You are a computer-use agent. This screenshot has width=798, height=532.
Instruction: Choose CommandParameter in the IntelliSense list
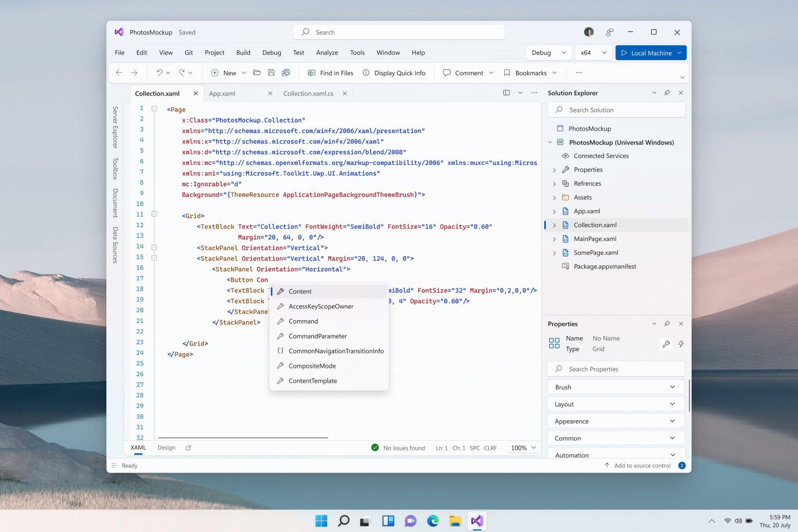329,336
